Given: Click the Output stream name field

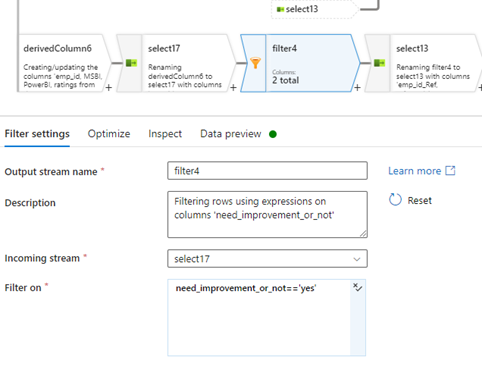Looking at the screenshot, I should tap(267, 171).
